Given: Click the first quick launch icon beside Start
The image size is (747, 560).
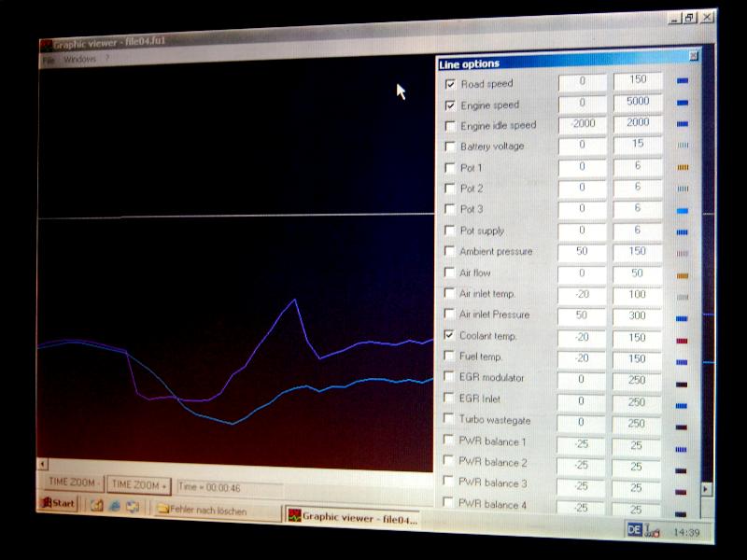Looking at the screenshot, I should click(x=96, y=505).
